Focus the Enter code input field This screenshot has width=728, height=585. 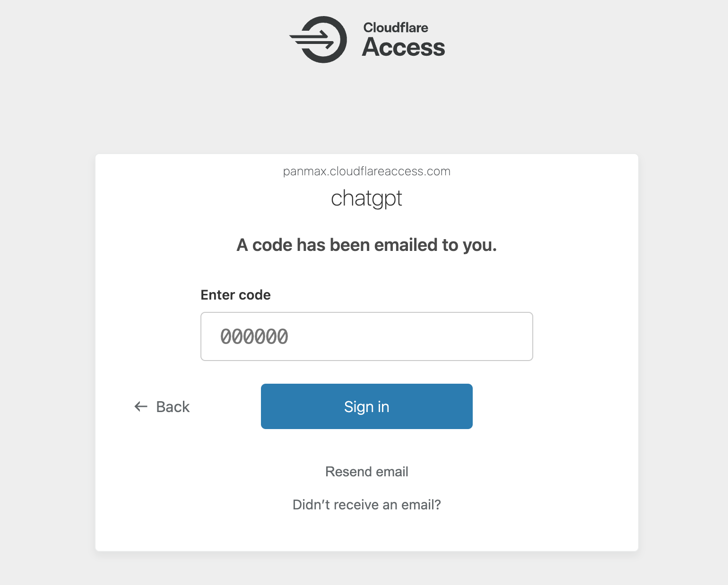coord(366,336)
